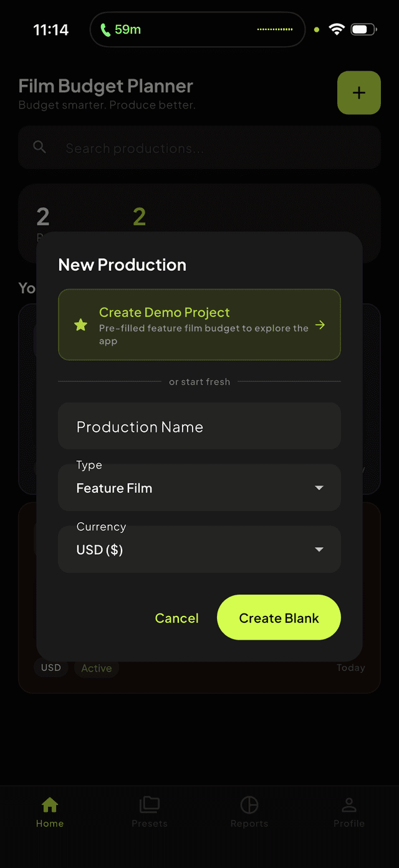Open the Profile icon in bottom bar

(349, 804)
